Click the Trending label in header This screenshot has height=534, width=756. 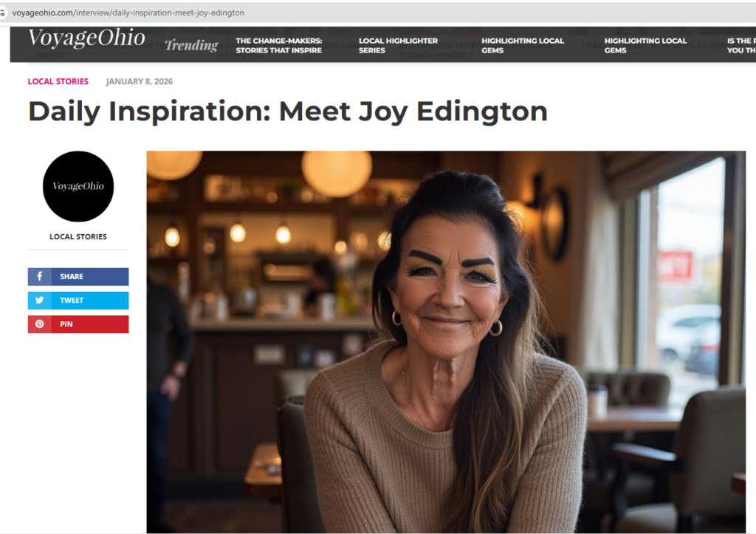coord(191,45)
